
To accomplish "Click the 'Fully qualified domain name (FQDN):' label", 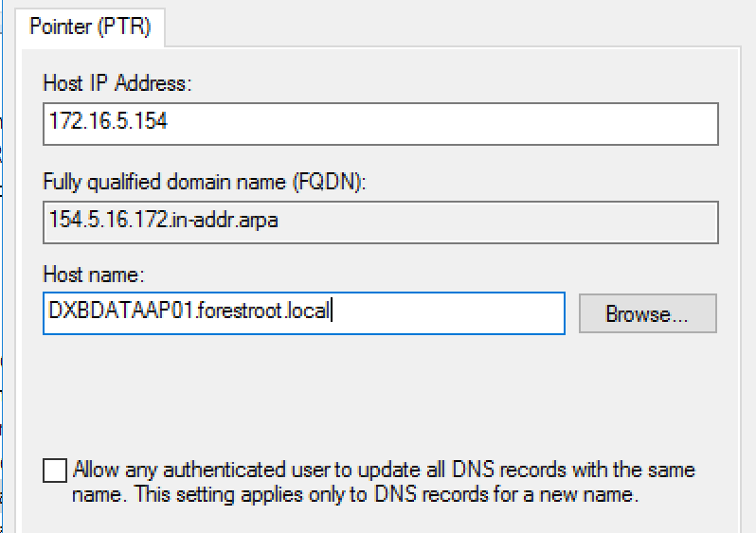I will pyautogui.click(x=205, y=182).
